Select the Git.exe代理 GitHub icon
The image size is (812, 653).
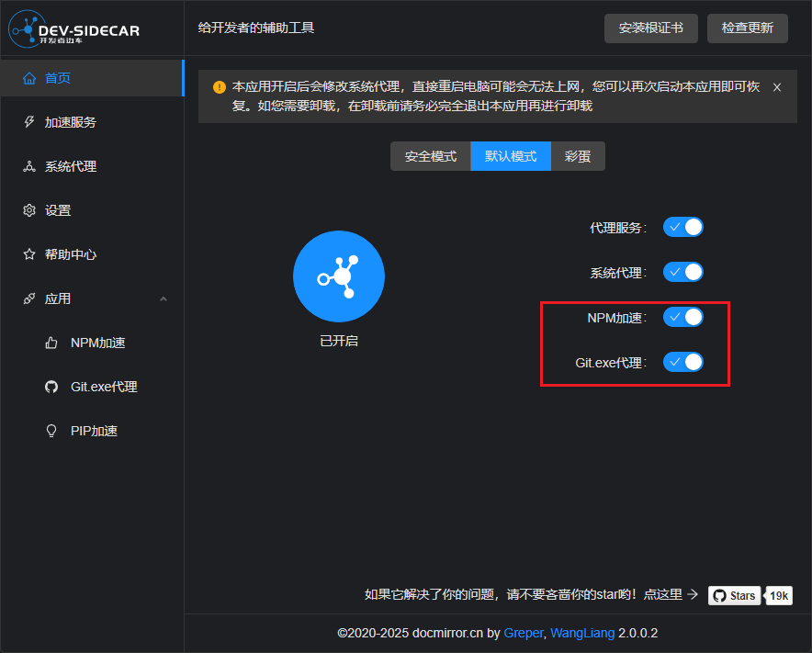pyautogui.click(x=51, y=386)
